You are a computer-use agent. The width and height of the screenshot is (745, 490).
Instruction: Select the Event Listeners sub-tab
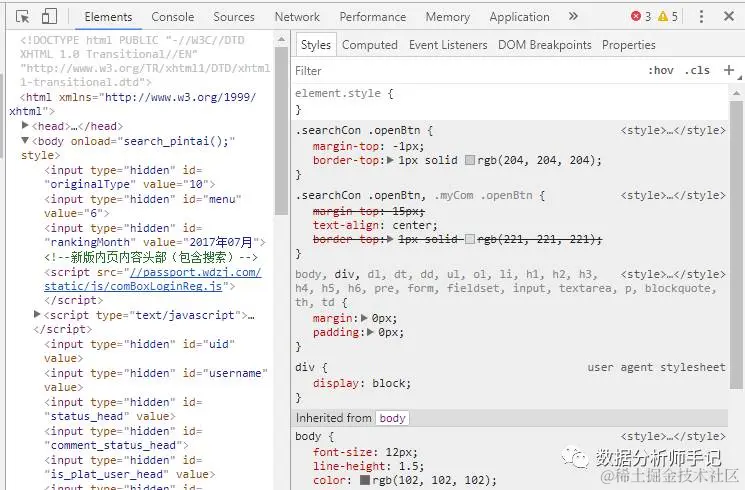coord(448,45)
